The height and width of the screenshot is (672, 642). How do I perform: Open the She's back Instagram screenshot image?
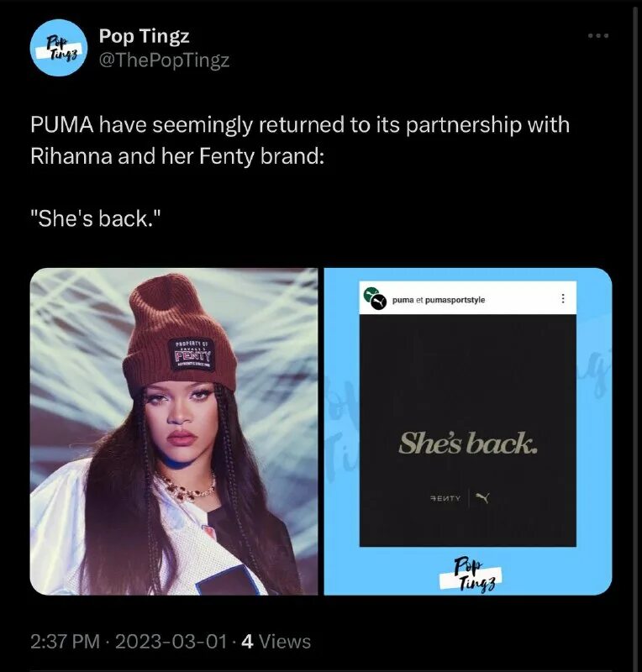coord(468,431)
